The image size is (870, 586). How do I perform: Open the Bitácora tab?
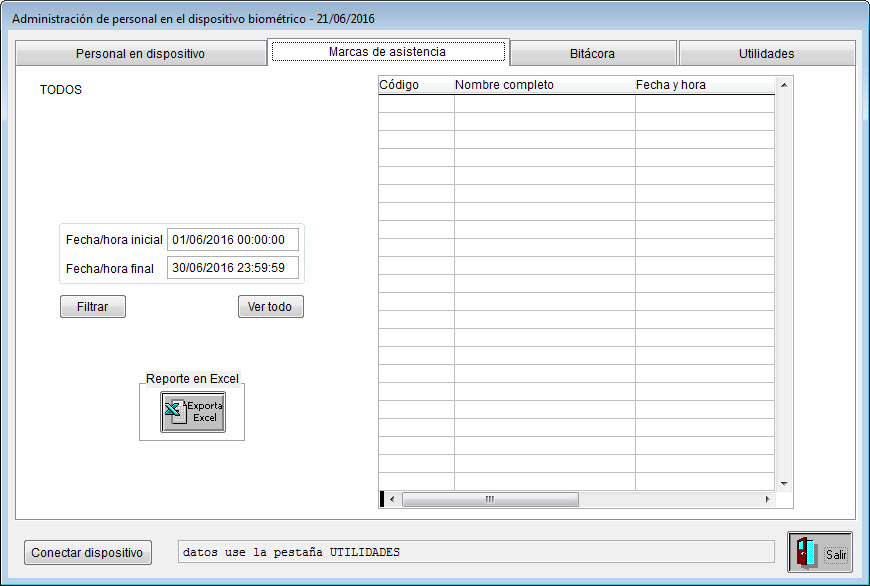click(x=594, y=54)
